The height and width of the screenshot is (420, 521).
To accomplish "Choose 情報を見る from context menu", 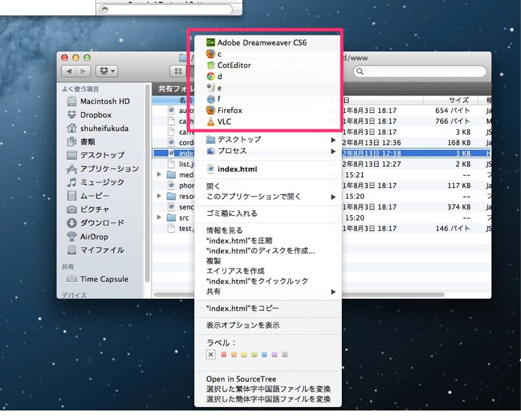I will [x=225, y=230].
